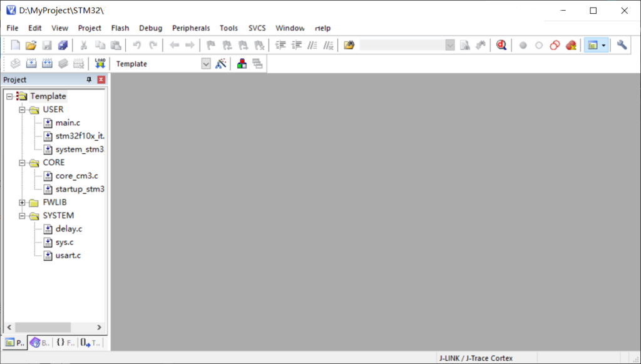Screen dimensions: 641x364
Task: Navigate backwards arrow icon
Action: click(x=174, y=45)
